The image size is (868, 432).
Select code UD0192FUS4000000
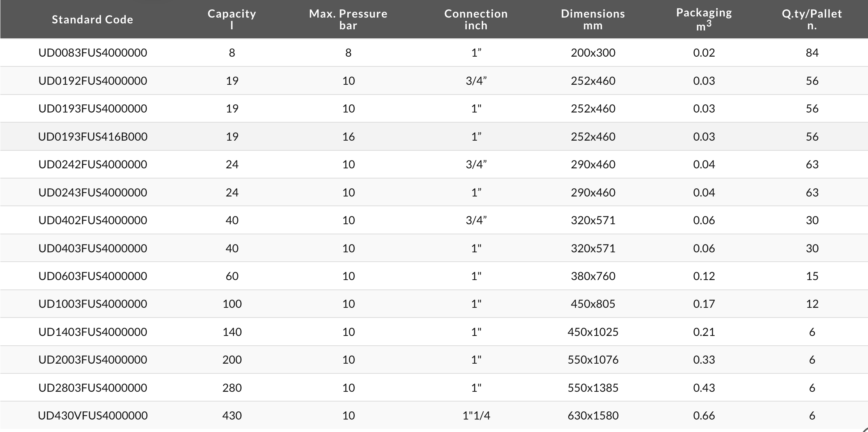coord(92,81)
